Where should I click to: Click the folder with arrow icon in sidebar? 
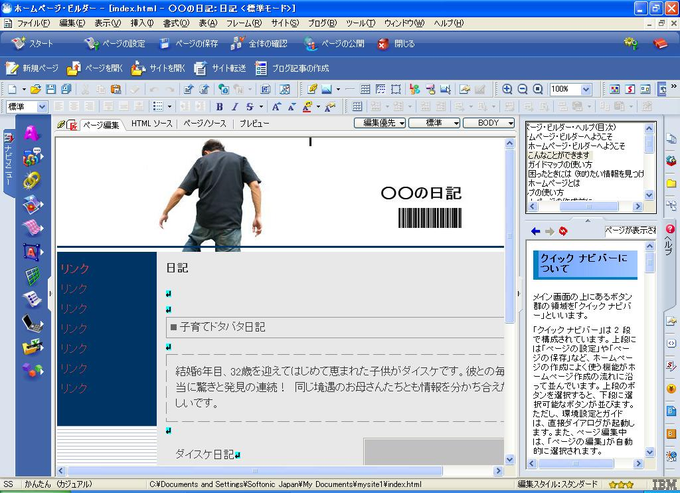[x=33, y=347]
